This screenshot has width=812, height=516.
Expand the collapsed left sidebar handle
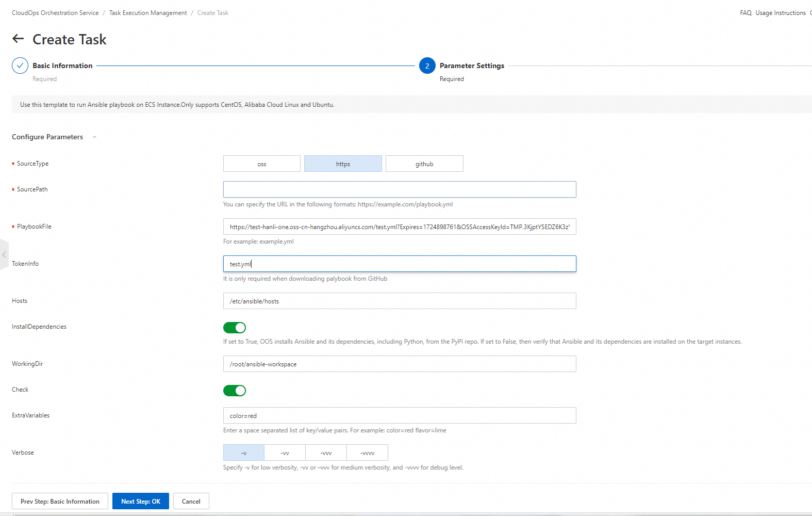pyautogui.click(x=4, y=254)
